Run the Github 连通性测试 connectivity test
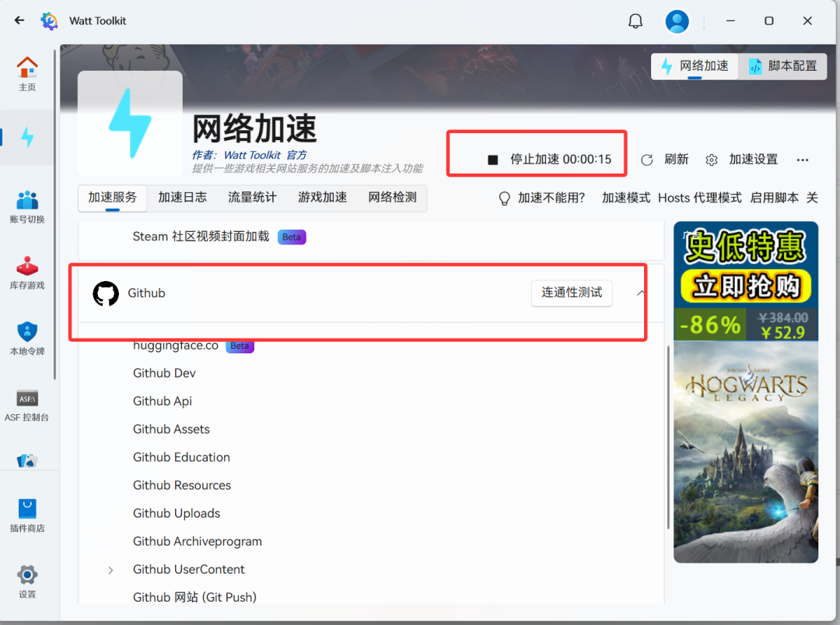The height and width of the screenshot is (625, 840). [572, 293]
